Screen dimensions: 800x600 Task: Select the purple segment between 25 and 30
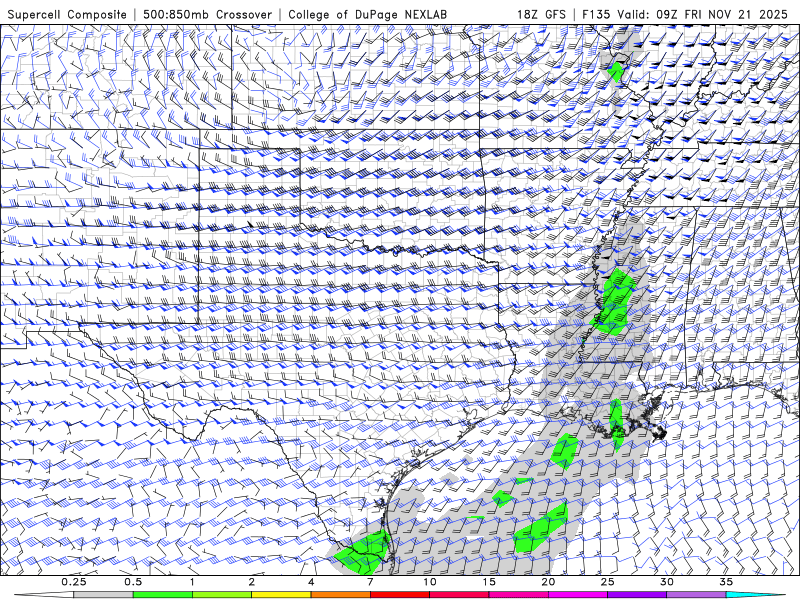point(637,595)
